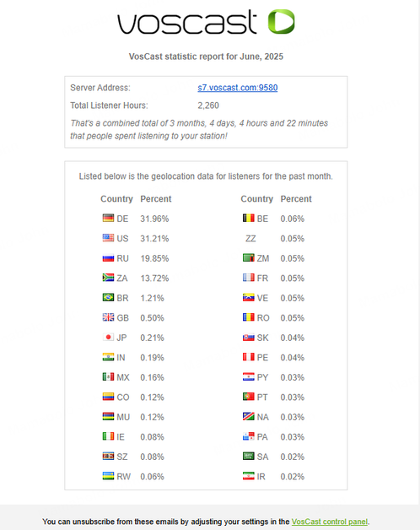Screen dimensions: 420x530
Task: Click the Venezuela flag next to VE
Action: pos(248,297)
